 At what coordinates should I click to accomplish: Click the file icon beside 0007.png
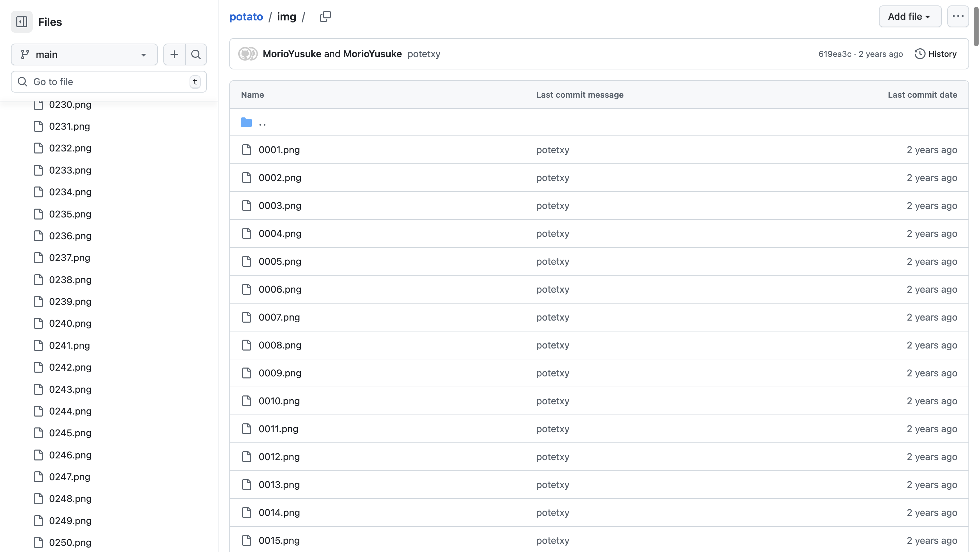tap(246, 317)
